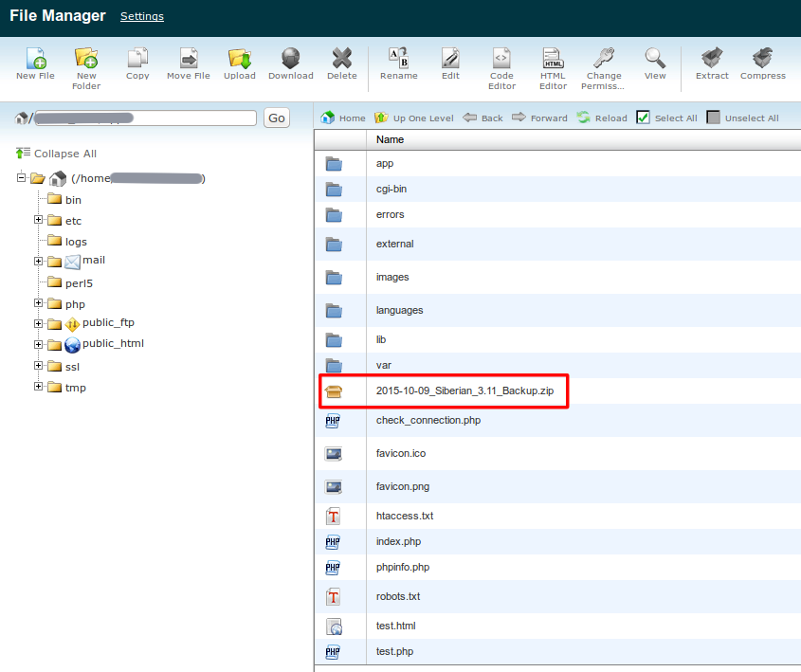
Task: Collapse the home root tree node
Action: pos(21,177)
